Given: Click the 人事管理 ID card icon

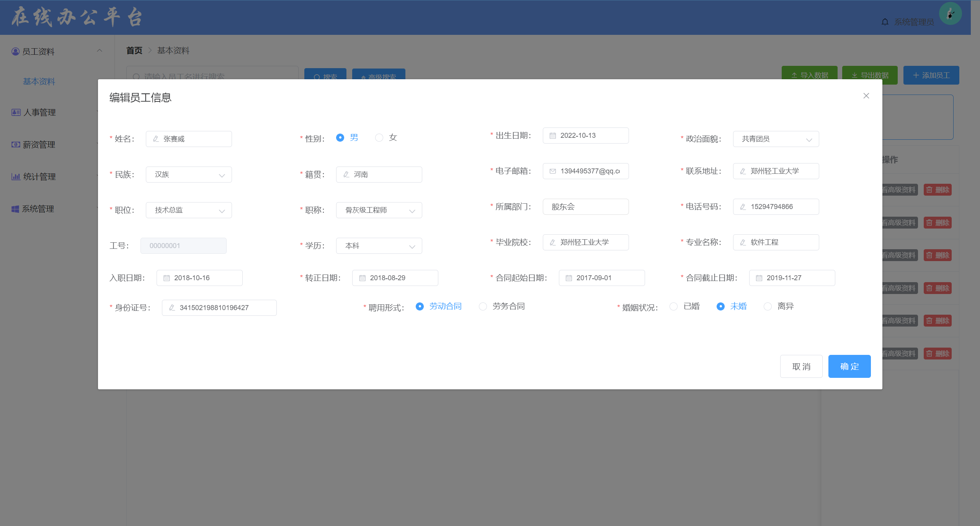Looking at the screenshot, I should click(16, 112).
